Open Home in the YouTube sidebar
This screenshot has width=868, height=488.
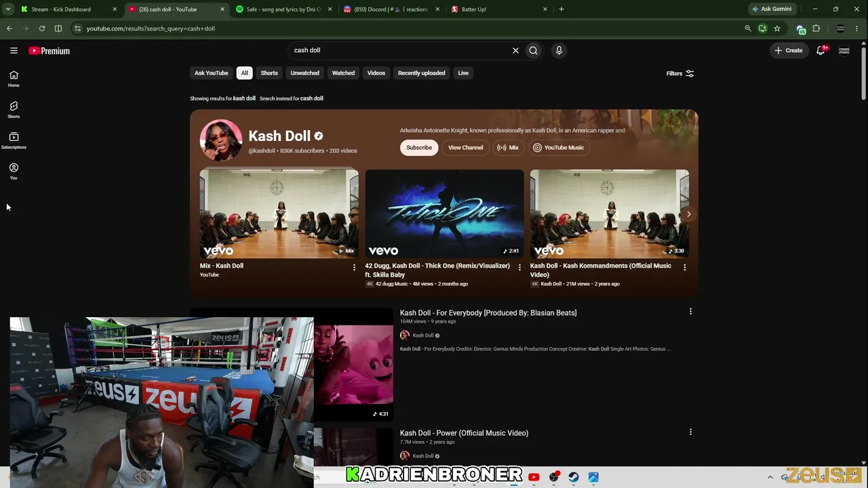[14, 79]
